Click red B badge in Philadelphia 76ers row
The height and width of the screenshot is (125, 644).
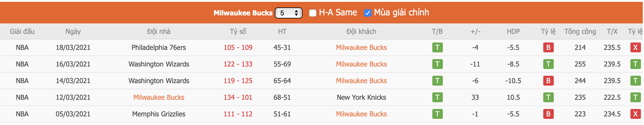click(x=548, y=47)
